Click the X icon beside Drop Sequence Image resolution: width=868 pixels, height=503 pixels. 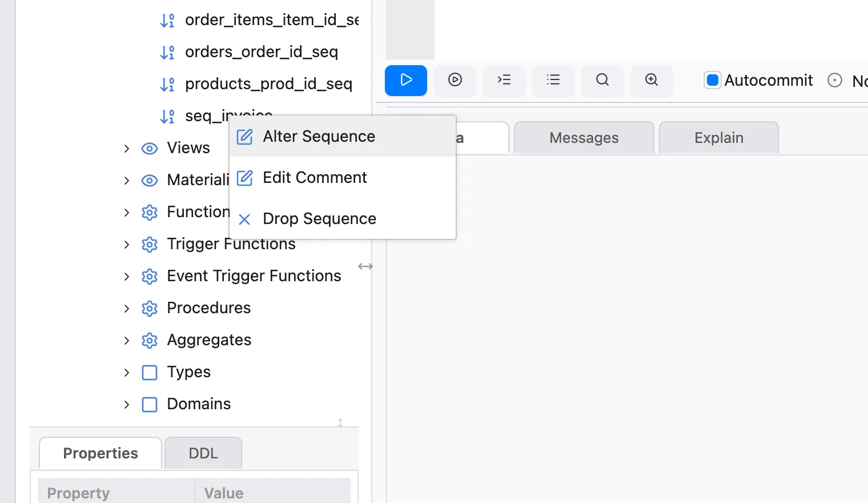[x=244, y=219]
